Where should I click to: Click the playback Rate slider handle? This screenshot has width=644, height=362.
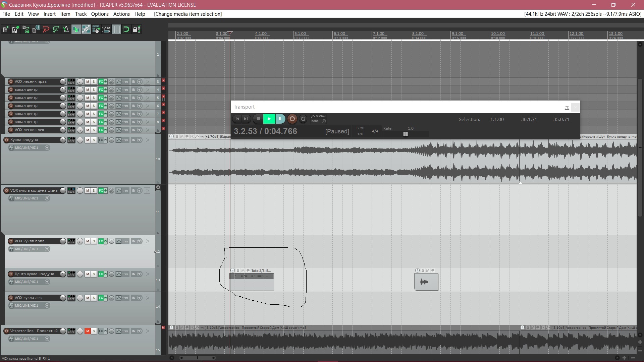pyautogui.click(x=406, y=134)
